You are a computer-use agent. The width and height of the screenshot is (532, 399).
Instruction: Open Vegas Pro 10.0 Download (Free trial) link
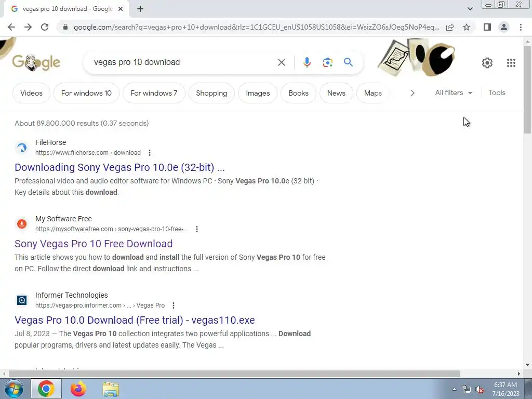[x=135, y=320]
